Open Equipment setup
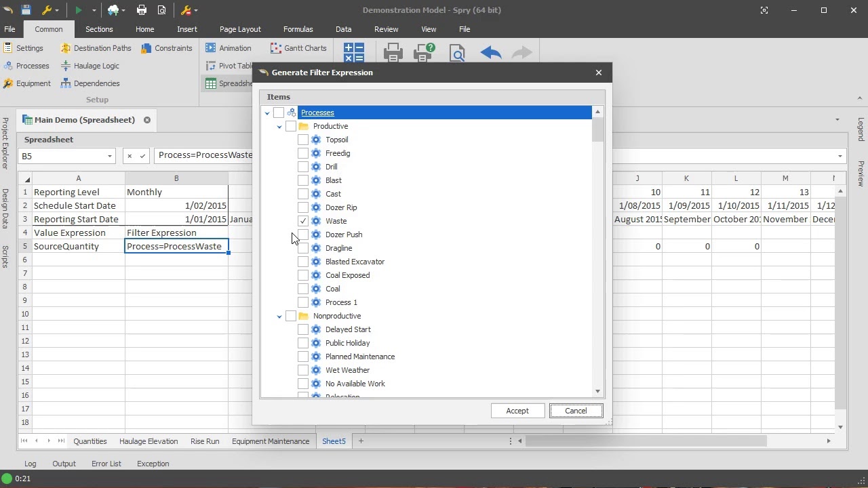Image resolution: width=868 pixels, height=488 pixels. point(27,83)
